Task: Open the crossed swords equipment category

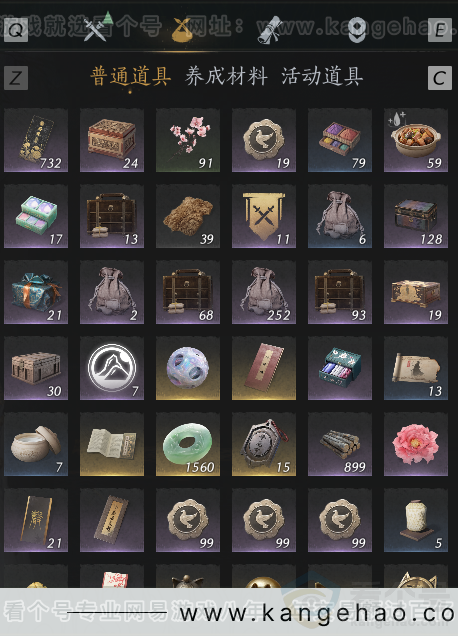Action: [96, 29]
